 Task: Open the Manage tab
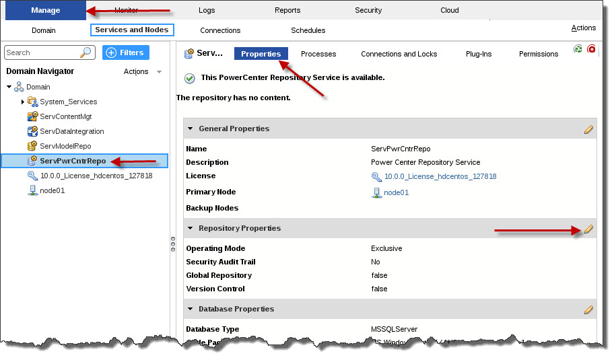click(x=45, y=10)
